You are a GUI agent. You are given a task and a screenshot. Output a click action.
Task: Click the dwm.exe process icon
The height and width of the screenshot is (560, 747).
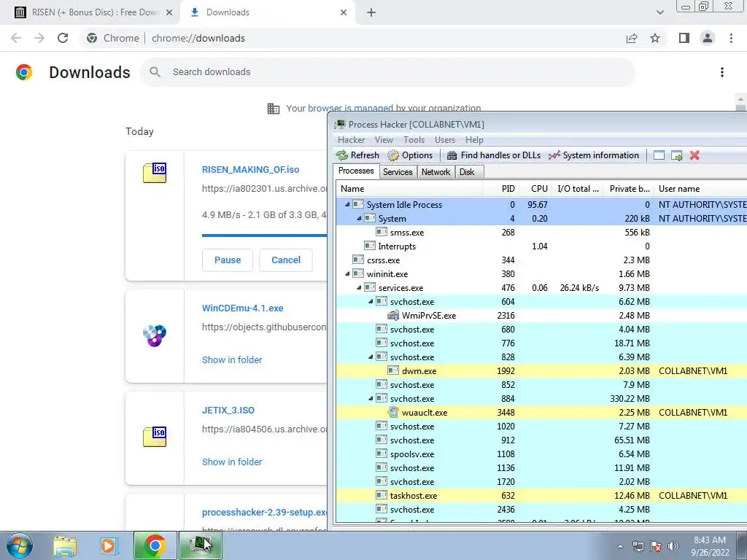393,370
